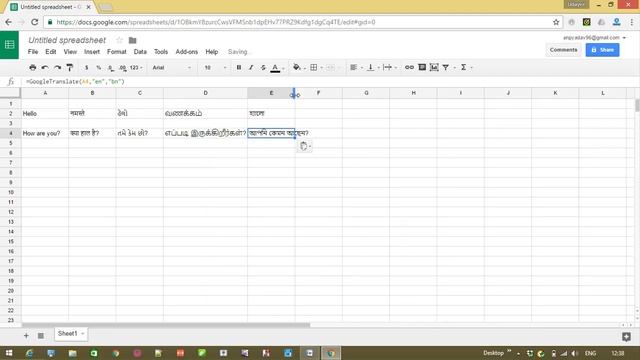The height and width of the screenshot is (360, 640).
Task: Open the Functions sigma dropdown
Action: (x=465, y=67)
